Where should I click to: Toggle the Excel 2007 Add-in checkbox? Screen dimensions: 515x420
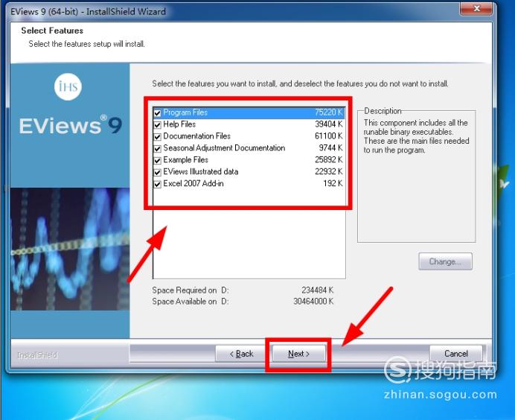157,184
